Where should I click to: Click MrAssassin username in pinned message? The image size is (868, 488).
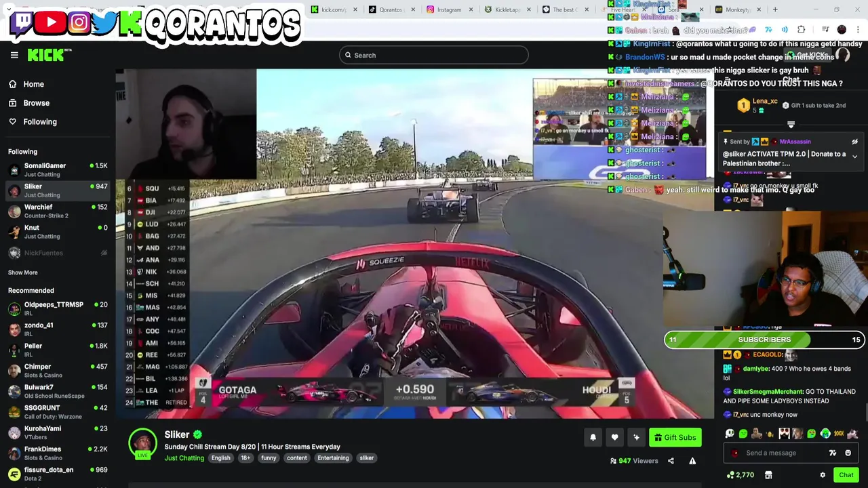[795, 142]
